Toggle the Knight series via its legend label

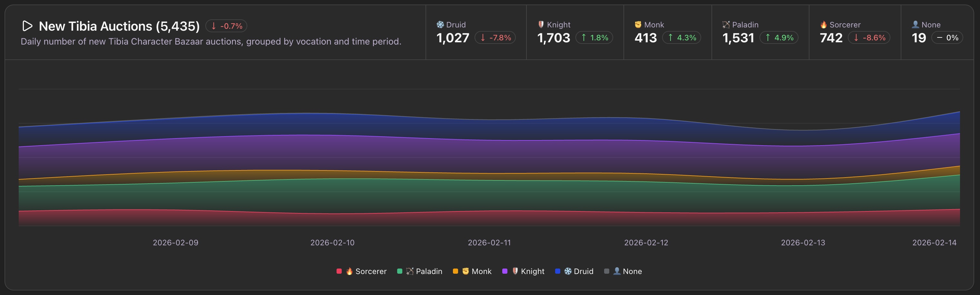533,271
